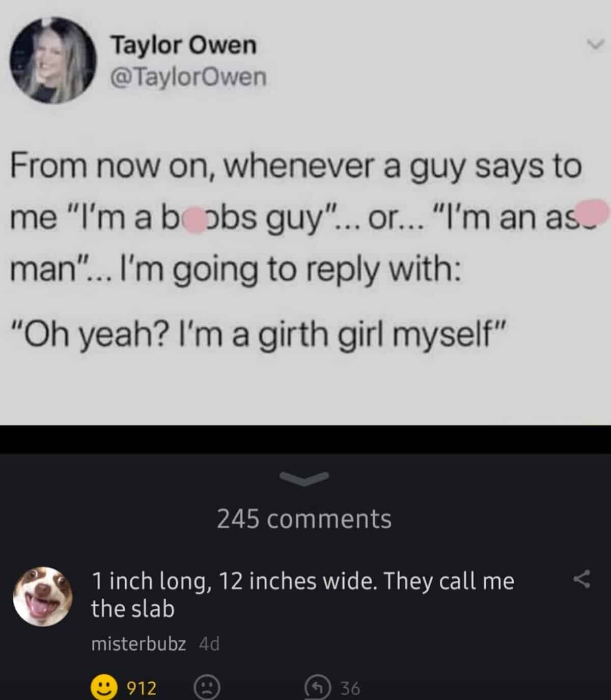Open the 245 comments section header
The image size is (611, 700).
coord(304,519)
